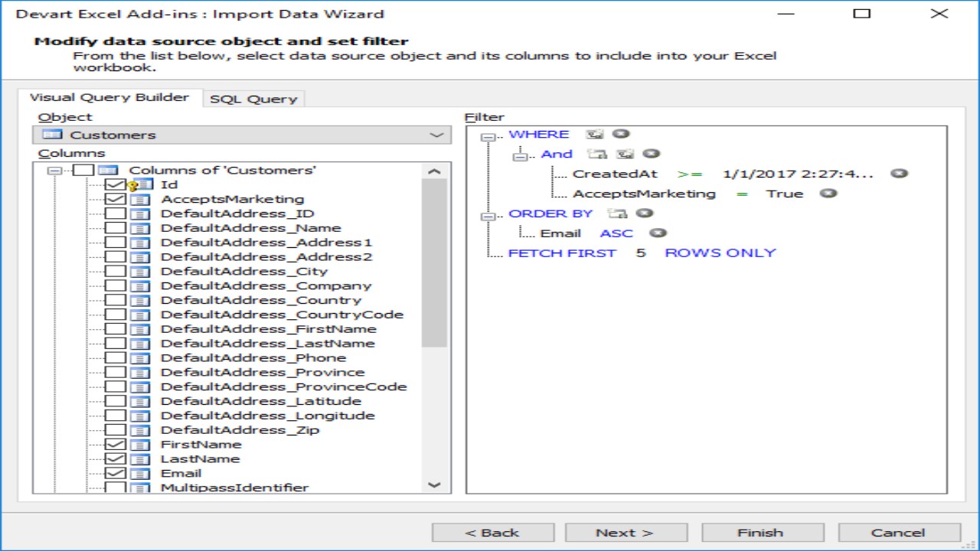Cancel the Import Data Wizard
This screenshot has width=980, height=551.
(898, 533)
